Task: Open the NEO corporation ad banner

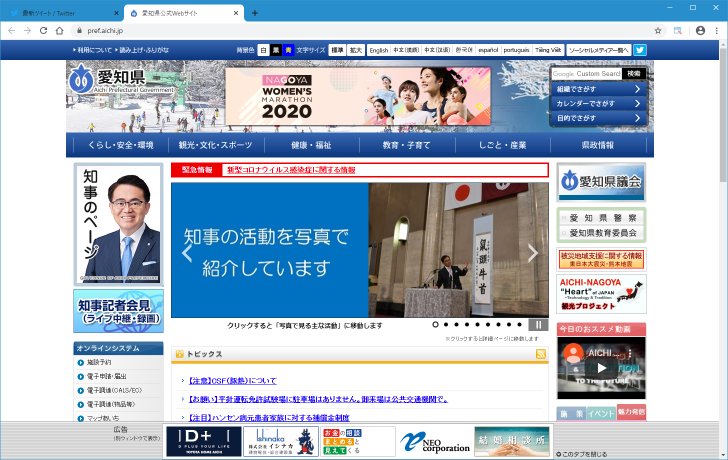Action: (435, 441)
